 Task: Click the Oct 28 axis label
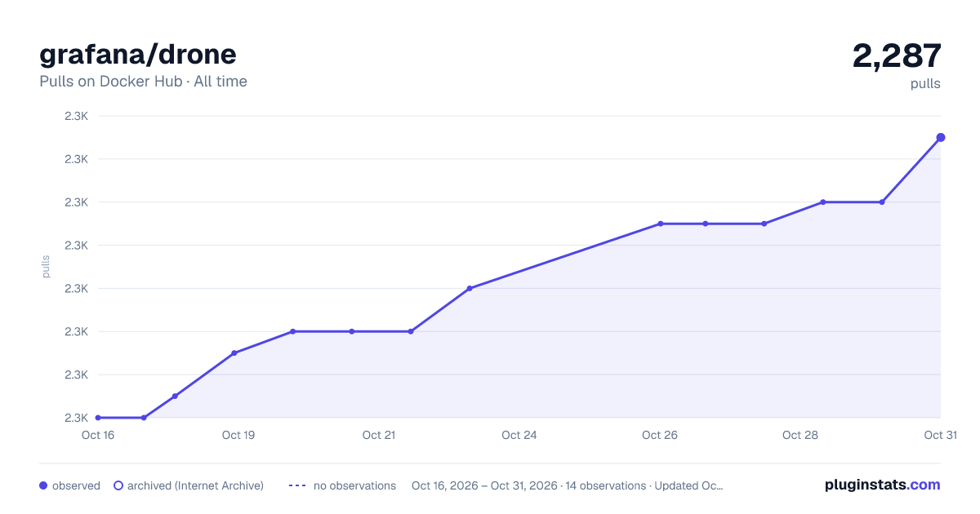tap(800, 435)
